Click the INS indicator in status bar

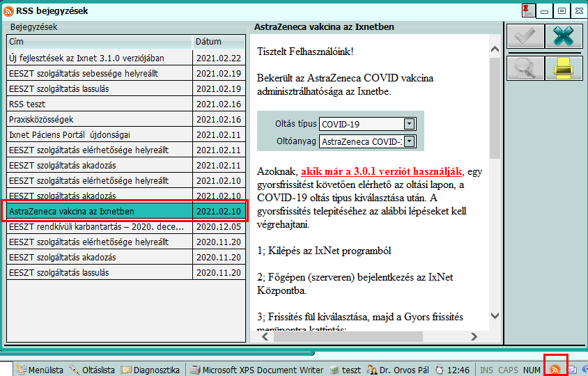(486, 370)
